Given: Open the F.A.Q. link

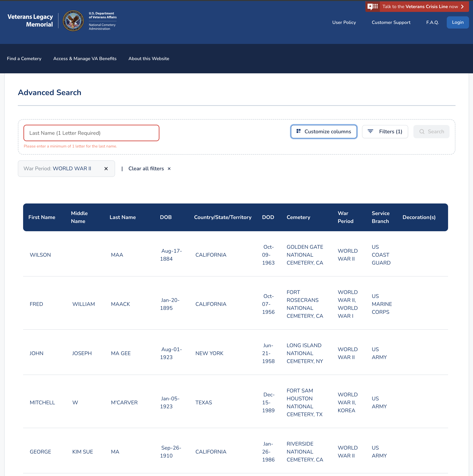Looking at the screenshot, I should coord(432,22).
